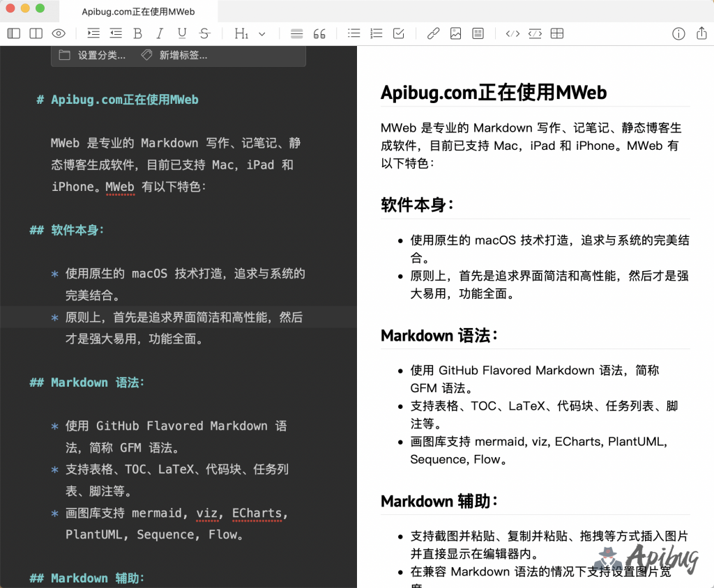Insert a table
The image size is (714, 588).
coord(557,33)
